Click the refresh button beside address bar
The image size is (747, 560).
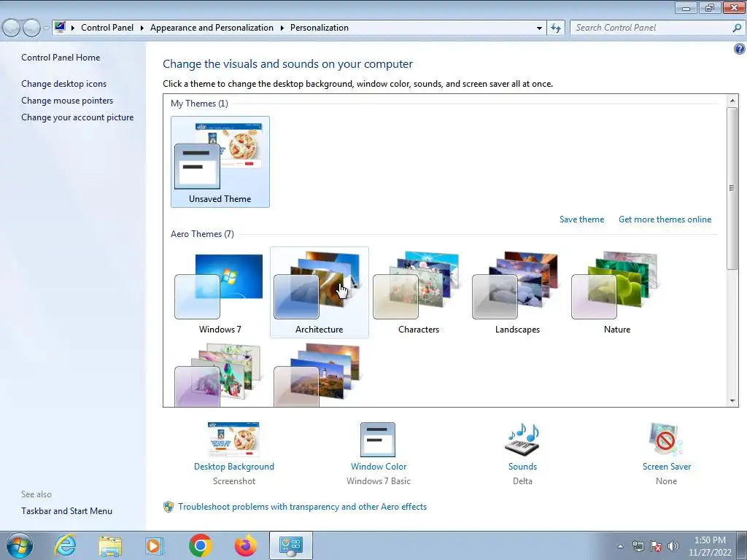click(x=555, y=28)
